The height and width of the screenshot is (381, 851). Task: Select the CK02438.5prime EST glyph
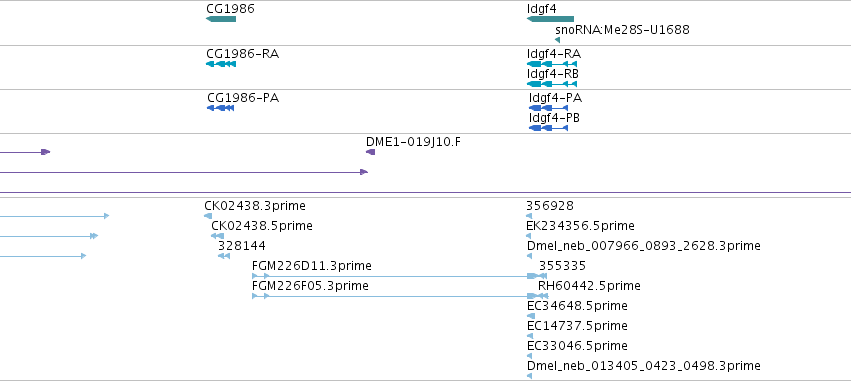pyautogui.click(x=217, y=236)
